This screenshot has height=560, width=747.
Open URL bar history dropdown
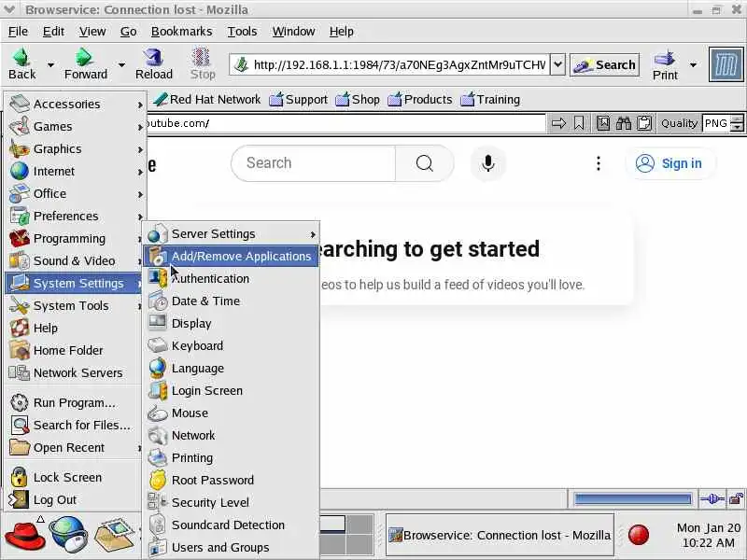[557, 64]
